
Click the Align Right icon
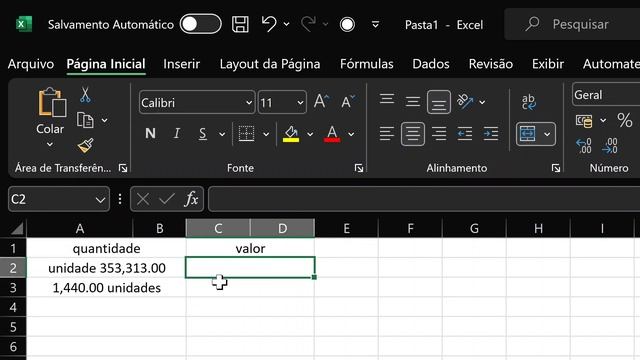coord(439,133)
